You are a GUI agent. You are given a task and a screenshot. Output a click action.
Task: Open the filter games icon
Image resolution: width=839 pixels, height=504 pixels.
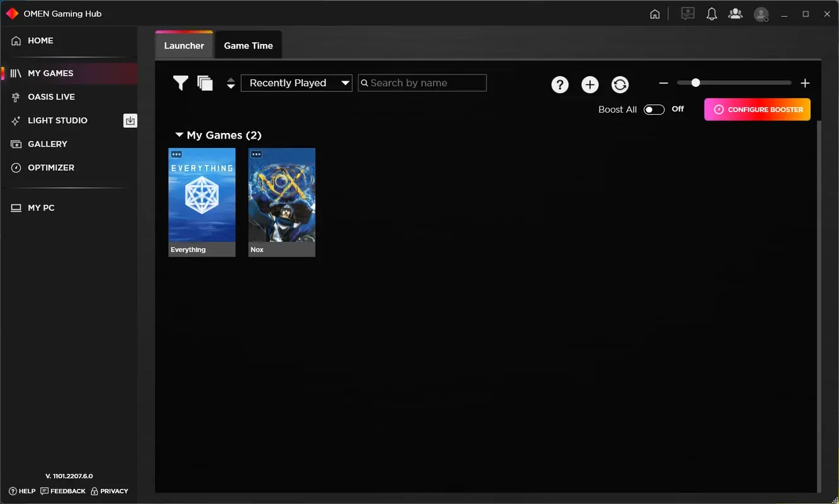pyautogui.click(x=180, y=83)
